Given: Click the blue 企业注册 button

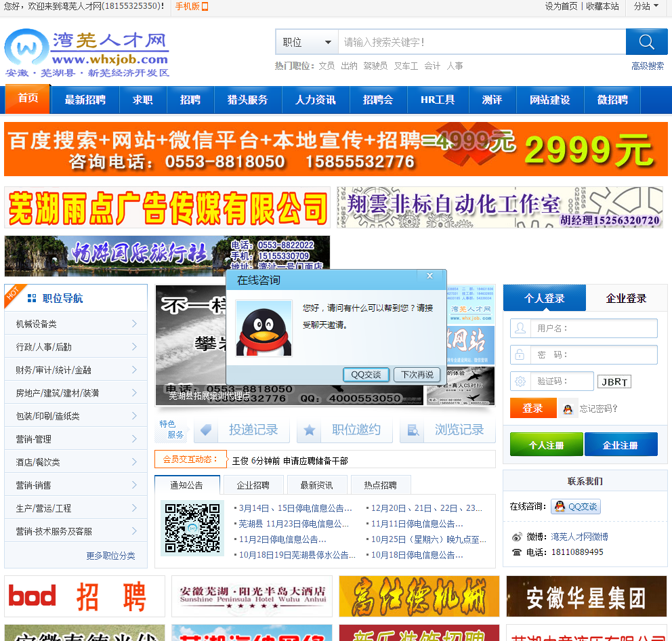Looking at the screenshot, I should 621,444.
